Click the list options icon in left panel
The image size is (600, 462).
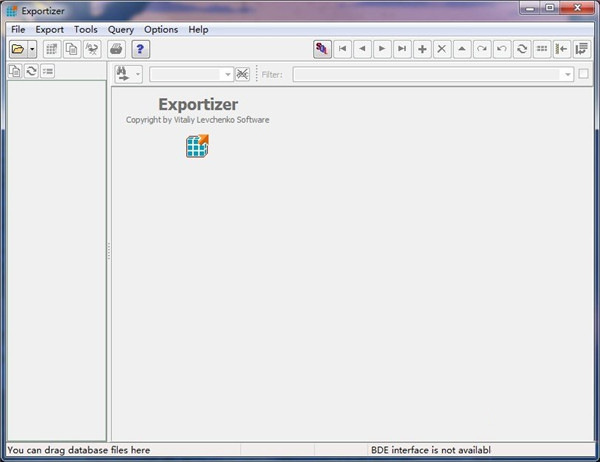point(47,71)
